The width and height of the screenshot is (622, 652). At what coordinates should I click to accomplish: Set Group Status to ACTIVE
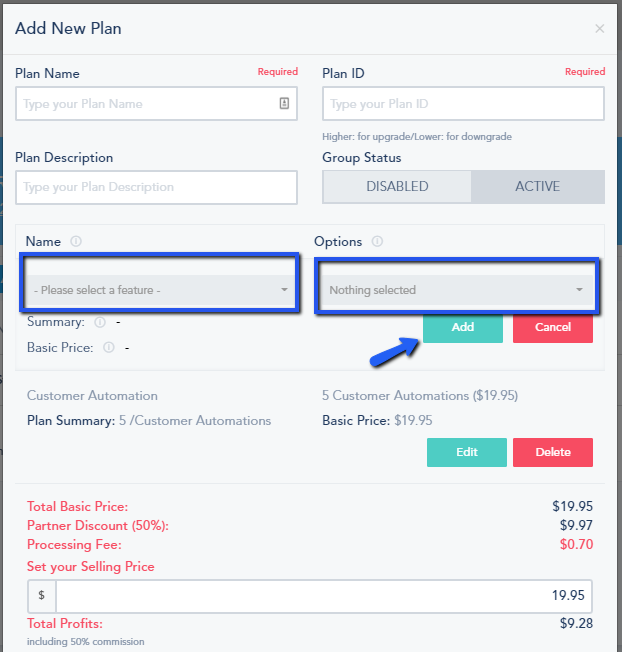click(538, 187)
